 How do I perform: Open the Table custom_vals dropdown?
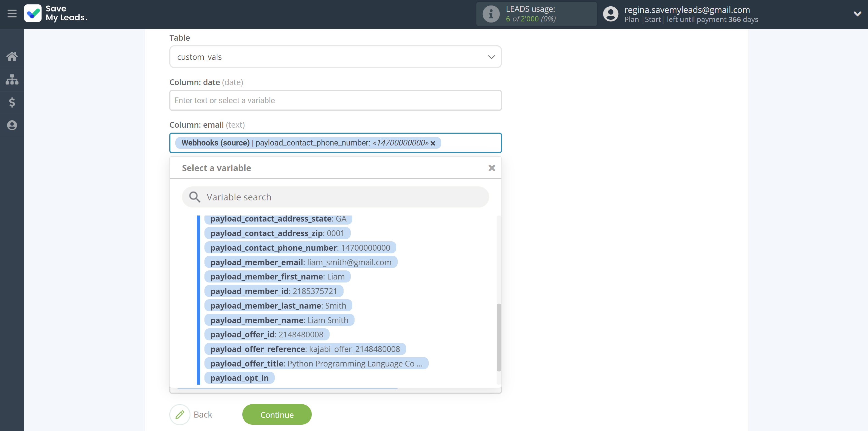click(335, 57)
